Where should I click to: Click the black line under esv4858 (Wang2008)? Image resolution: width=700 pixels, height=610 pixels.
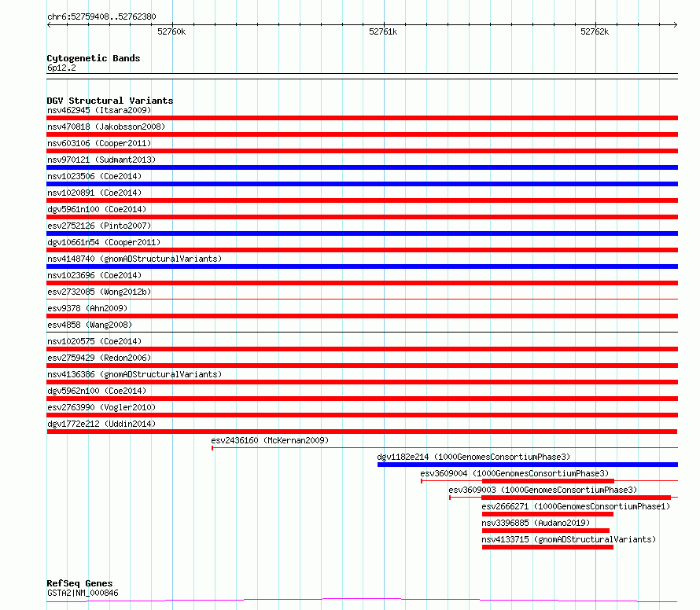(x=362, y=332)
